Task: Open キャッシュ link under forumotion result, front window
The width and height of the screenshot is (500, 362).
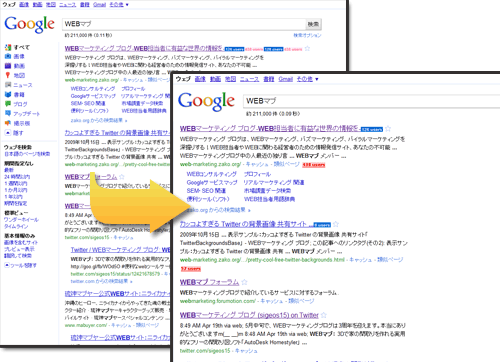Action: pyautogui.click(x=272, y=301)
